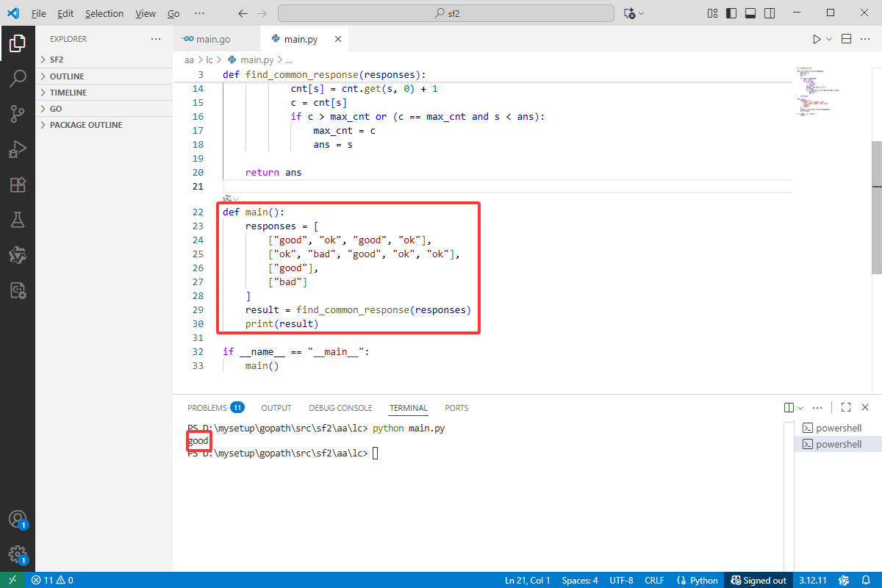Expand the PACKAGE OUTLINE section
The width and height of the screenshot is (882, 588).
(x=104, y=125)
